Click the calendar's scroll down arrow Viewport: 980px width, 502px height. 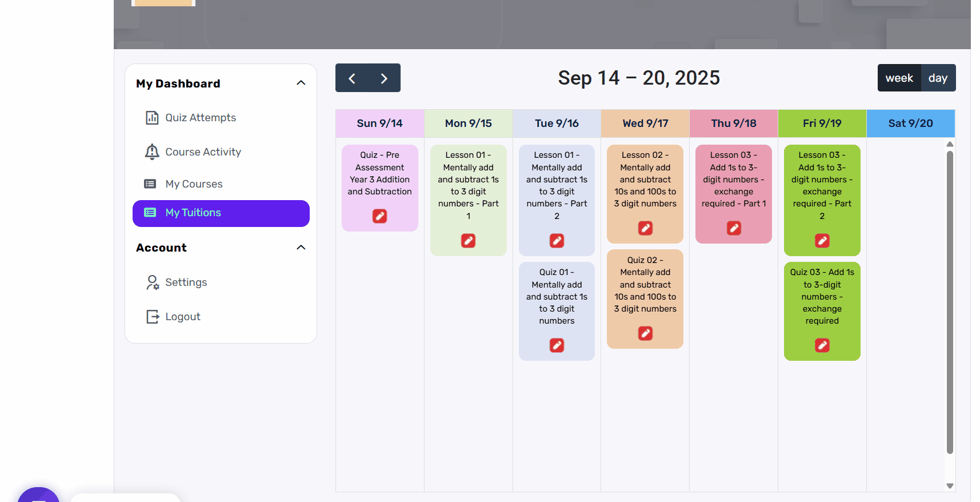[950, 486]
